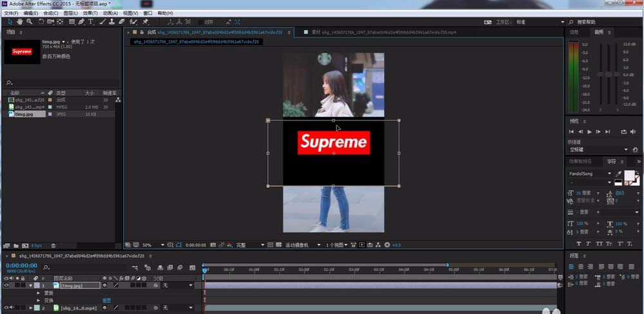Open the resolution quality dropdown in viewer
Viewport: 644px width, 314px height.
pyautogui.click(x=250, y=245)
